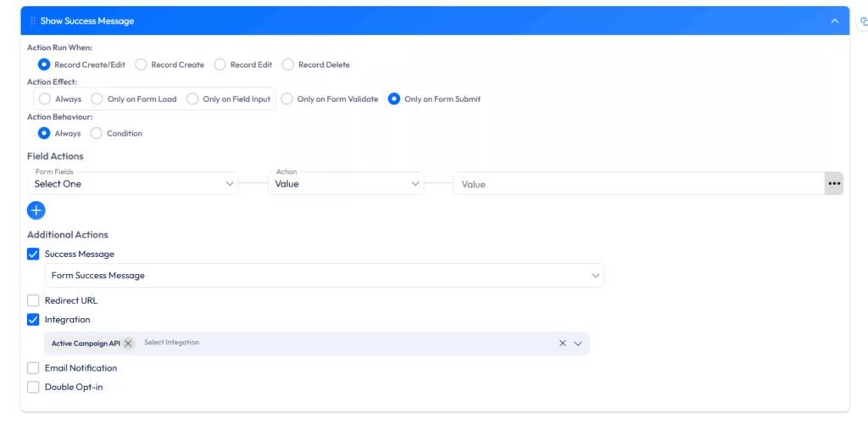Choose Only on Form Validate radio
The height and width of the screenshot is (425, 868).
pos(287,99)
